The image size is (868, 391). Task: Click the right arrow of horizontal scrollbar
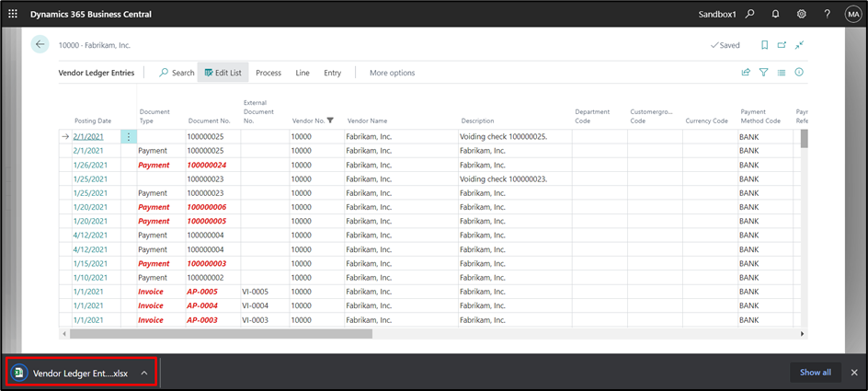click(x=802, y=334)
